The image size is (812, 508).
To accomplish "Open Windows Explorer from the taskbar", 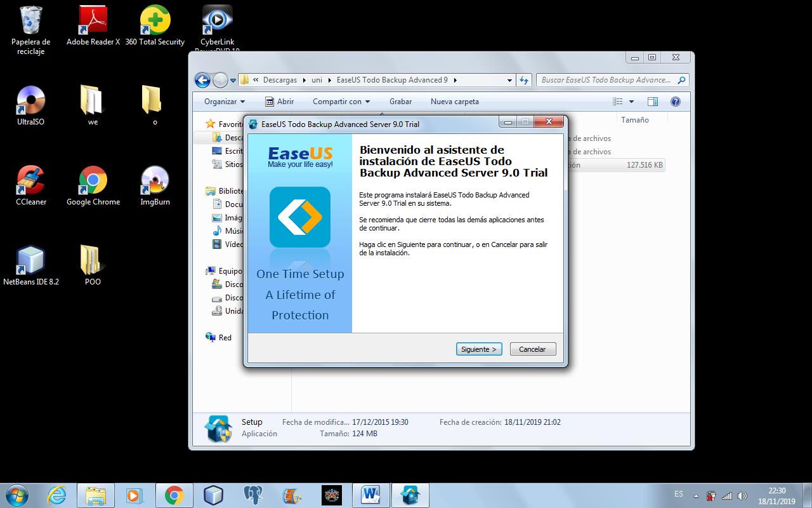I will point(95,495).
